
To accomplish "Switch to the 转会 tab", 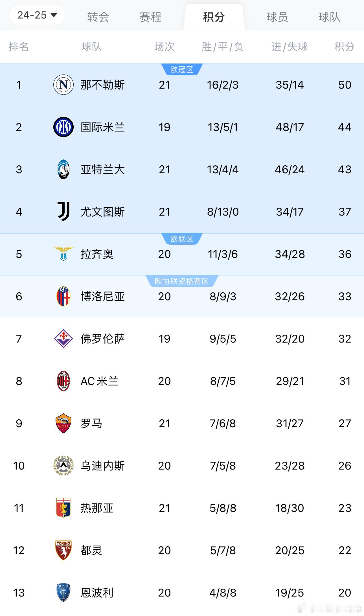I will pos(98,17).
